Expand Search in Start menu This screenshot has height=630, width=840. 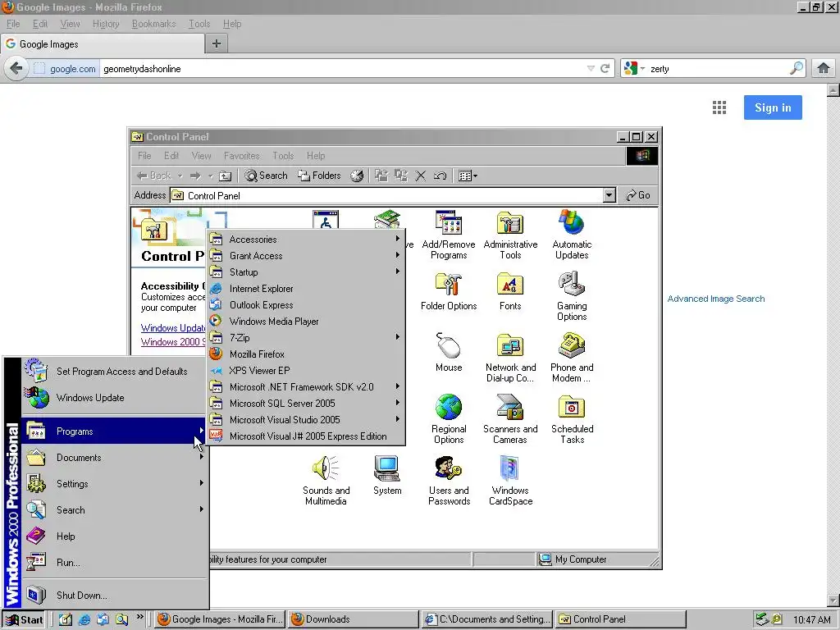click(x=114, y=510)
